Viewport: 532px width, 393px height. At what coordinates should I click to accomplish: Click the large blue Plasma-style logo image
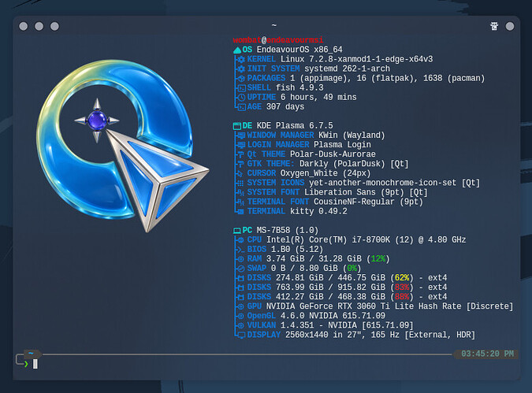click(x=122, y=146)
